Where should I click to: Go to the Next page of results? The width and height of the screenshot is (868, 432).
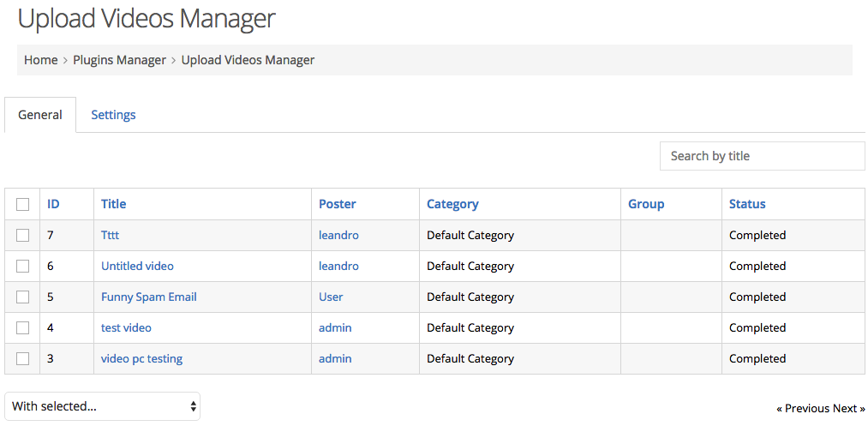(x=848, y=409)
